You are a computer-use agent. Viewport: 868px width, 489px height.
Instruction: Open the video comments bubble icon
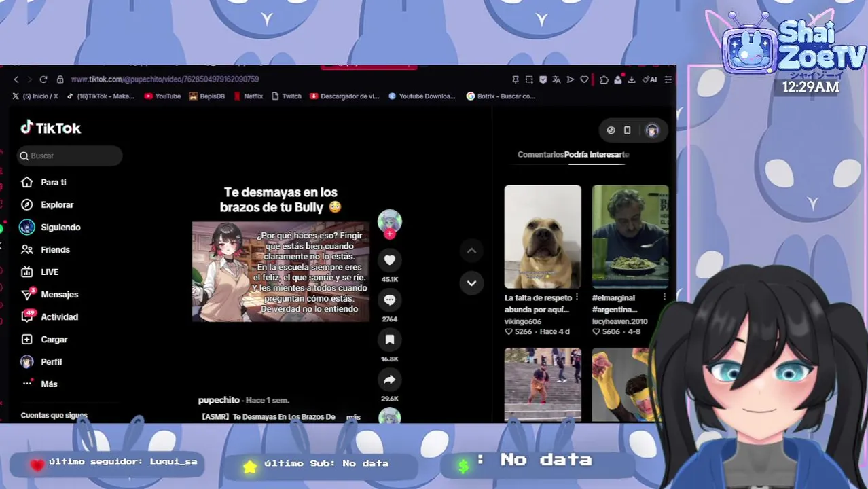click(390, 300)
